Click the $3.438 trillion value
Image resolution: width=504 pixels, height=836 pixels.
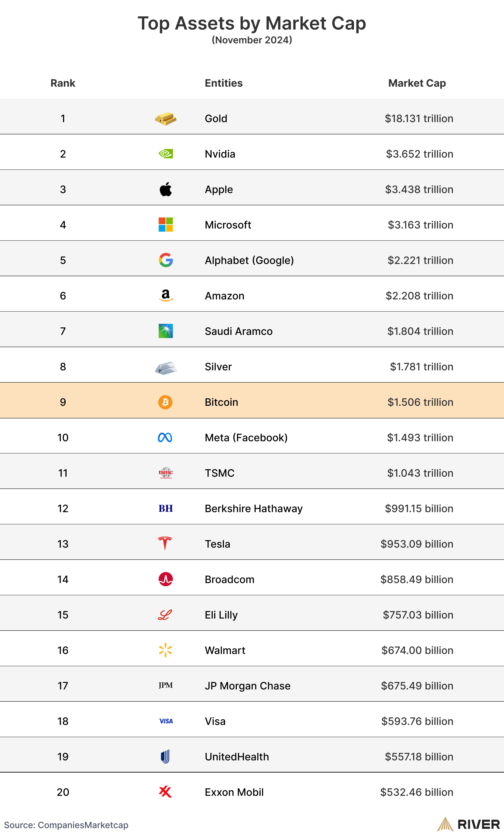coord(419,189)
